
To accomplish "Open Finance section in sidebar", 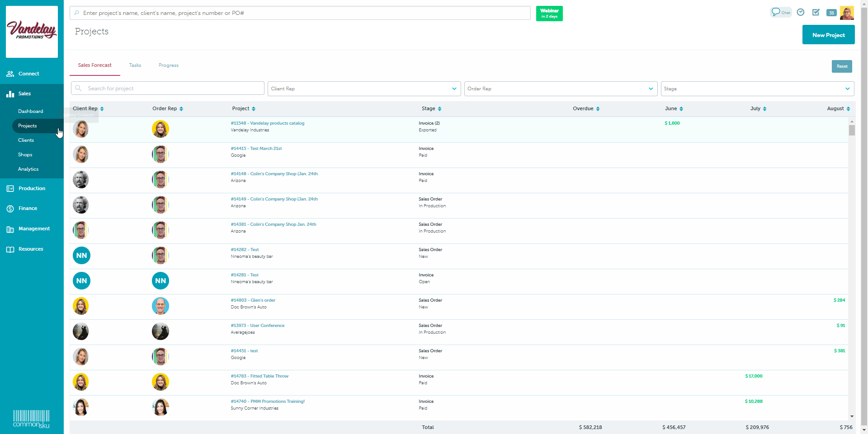I will pyautogui.click(x=28, y=208).
